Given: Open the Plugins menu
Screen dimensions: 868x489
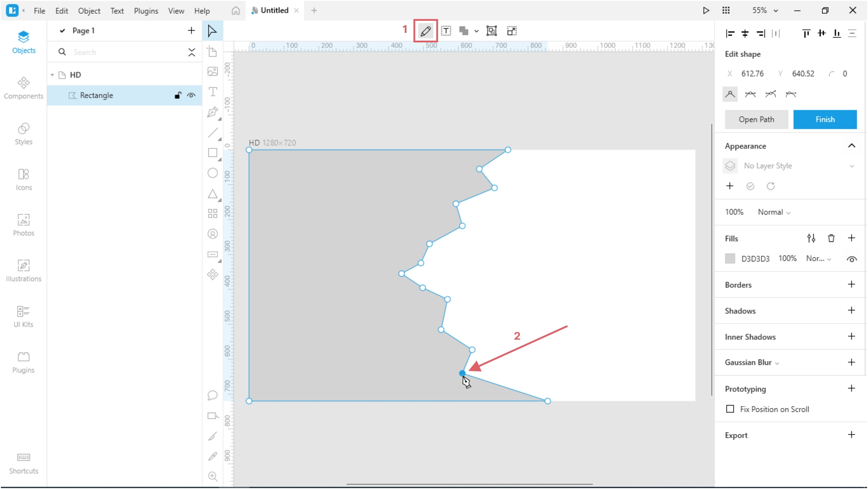Looking at the screenshot, I should [145, 10].
